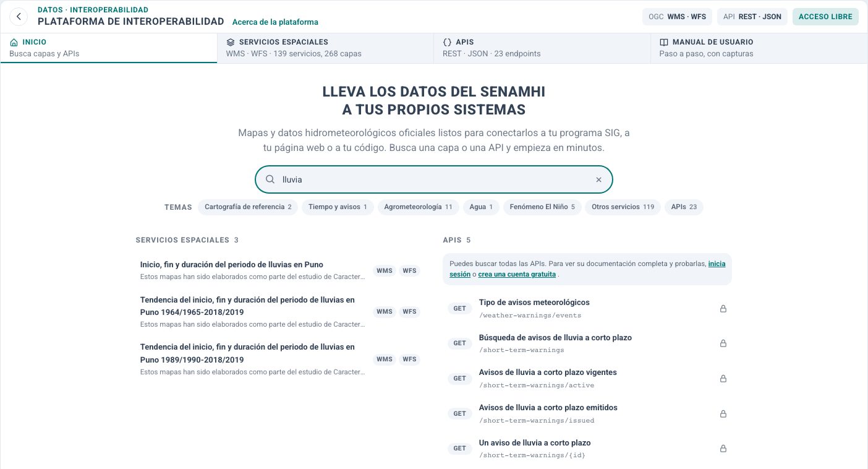Click WMS badge on Inicio, fin y duración row
Viewport: 868px width, 469px height.
[x=385, y=270]
